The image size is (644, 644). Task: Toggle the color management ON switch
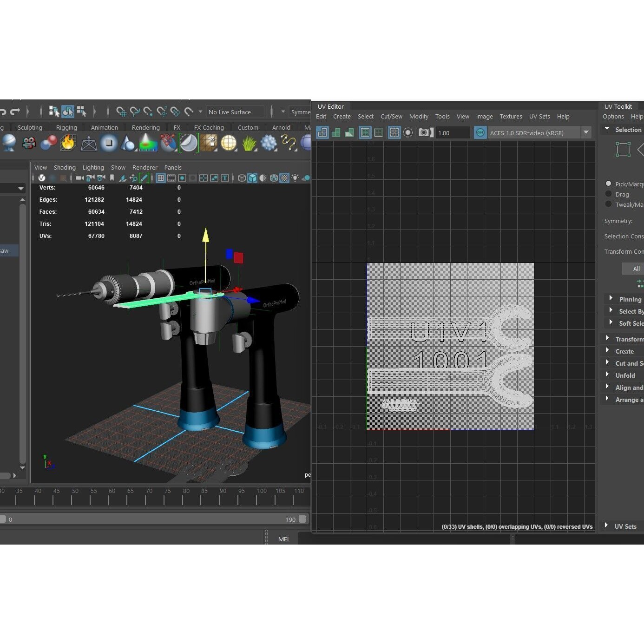480,132
